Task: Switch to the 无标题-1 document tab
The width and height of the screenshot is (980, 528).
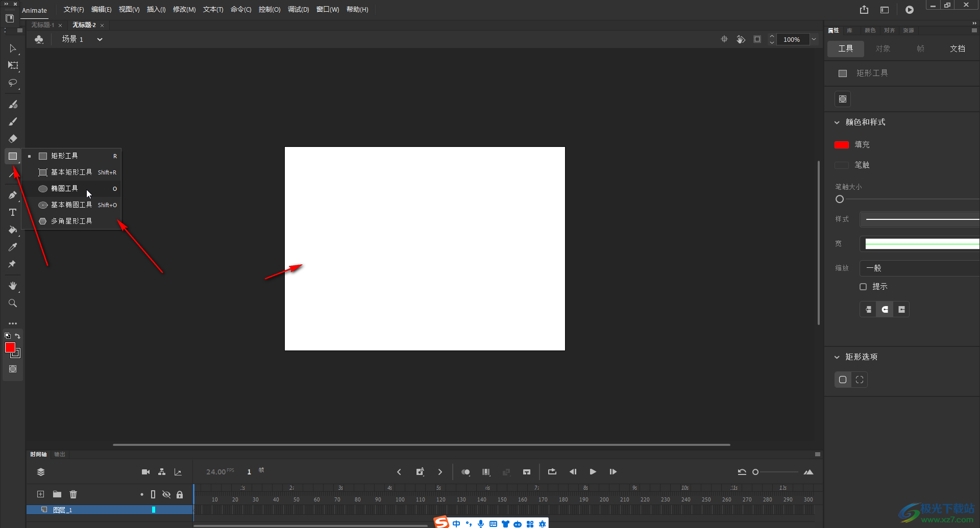Action: (x=42, y=25)
